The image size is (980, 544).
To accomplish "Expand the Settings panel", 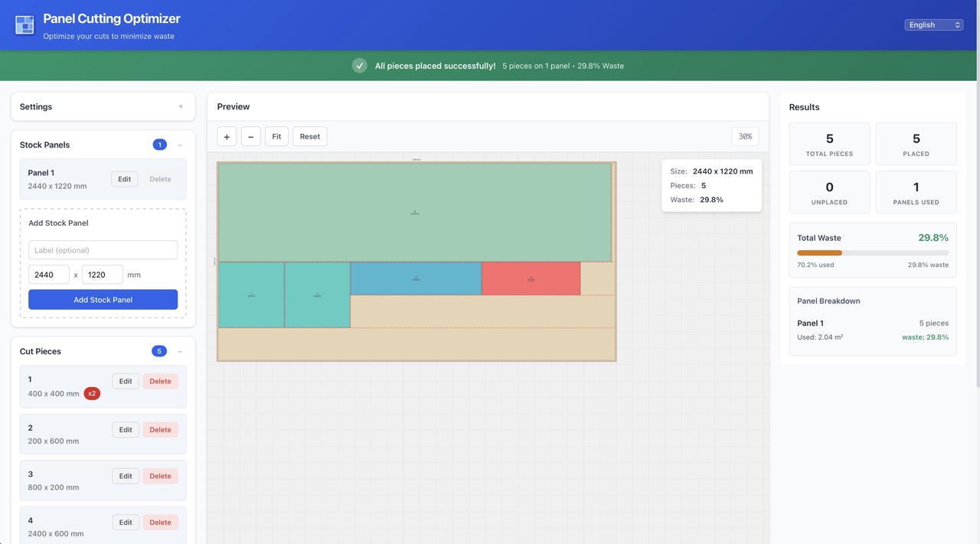I will click(181, 107).
